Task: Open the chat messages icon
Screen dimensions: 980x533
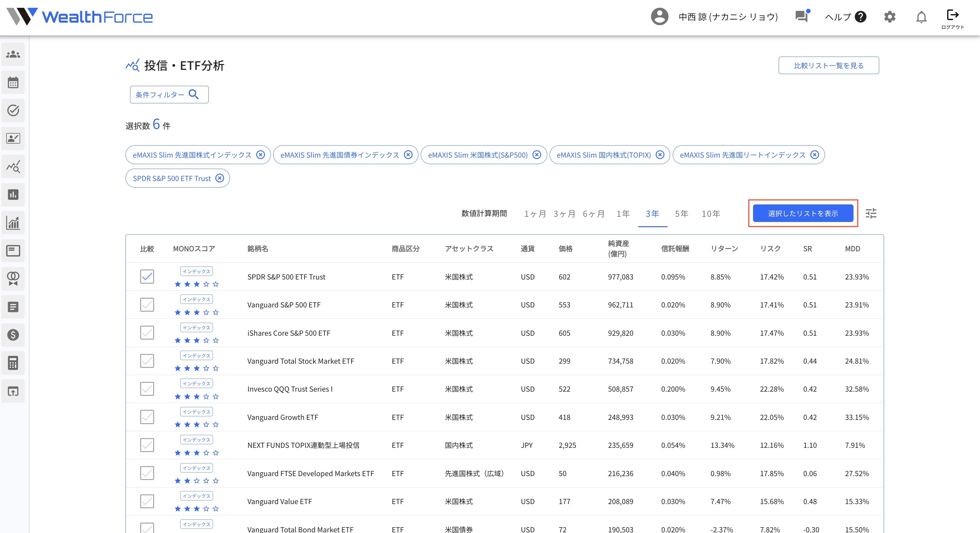Action: click(x=801, y=16)
